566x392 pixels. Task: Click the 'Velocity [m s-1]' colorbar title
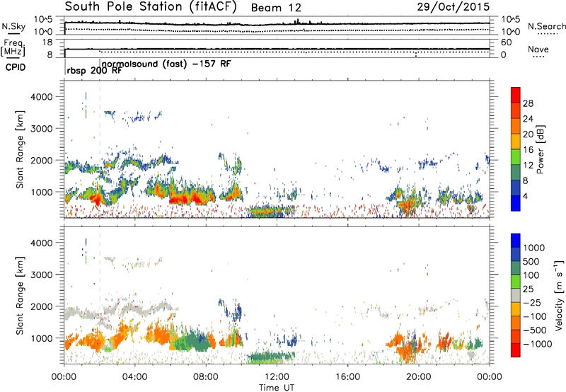coord(559,295)
